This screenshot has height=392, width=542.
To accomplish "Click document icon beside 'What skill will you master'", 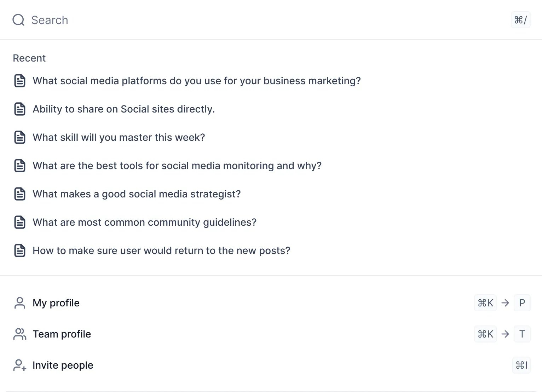I will (20, 137).
